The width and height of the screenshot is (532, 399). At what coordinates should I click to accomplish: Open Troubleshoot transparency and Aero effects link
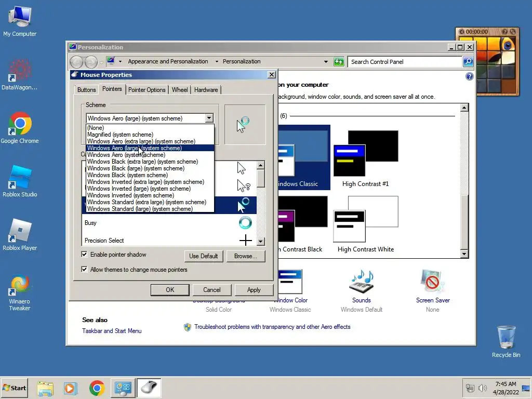(272, 327)
